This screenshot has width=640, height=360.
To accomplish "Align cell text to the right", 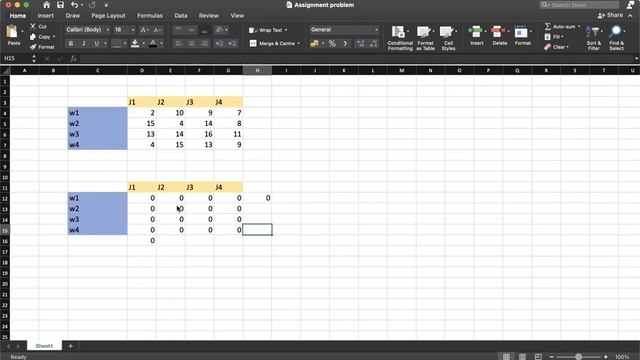I will tap(204, 43).
